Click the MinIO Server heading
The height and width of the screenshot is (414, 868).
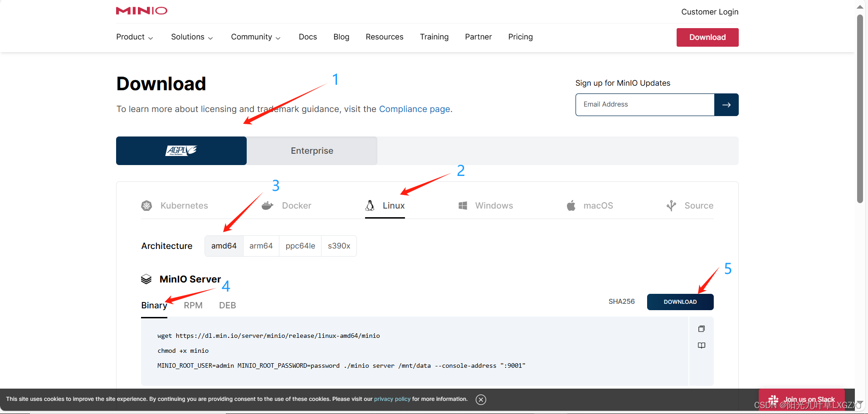[x=190, y=279]
